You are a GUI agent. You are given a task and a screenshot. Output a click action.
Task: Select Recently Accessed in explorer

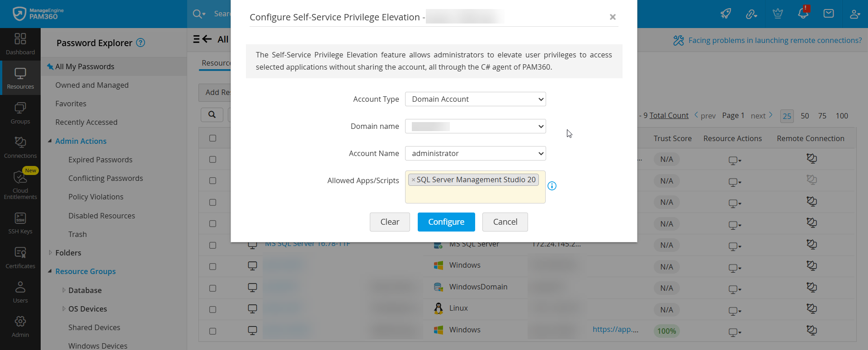[x=86, y=122]
